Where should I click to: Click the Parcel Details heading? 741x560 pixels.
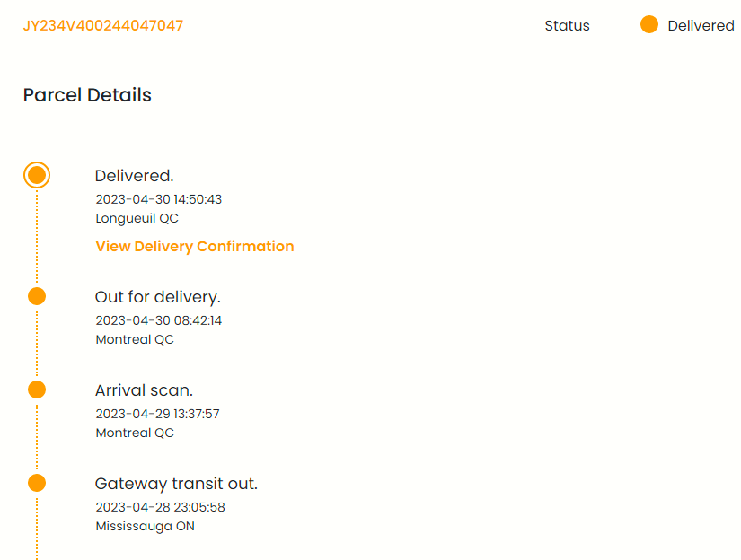click(87, 95)
